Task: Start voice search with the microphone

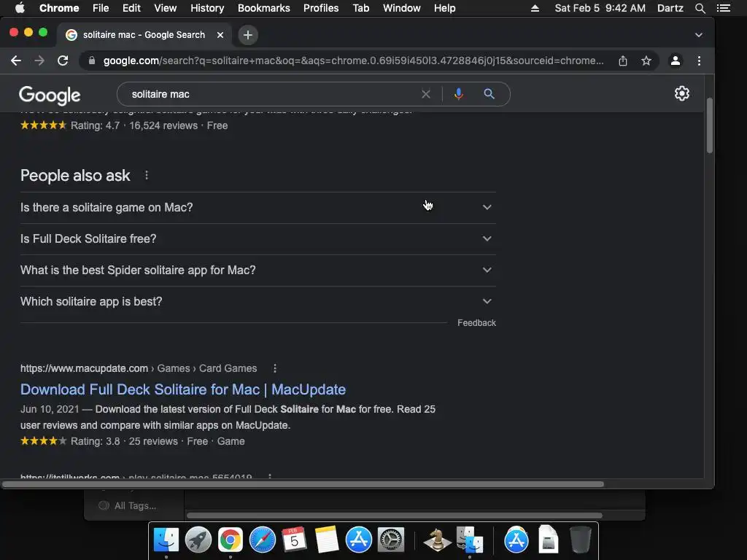Action: (459, 94)
